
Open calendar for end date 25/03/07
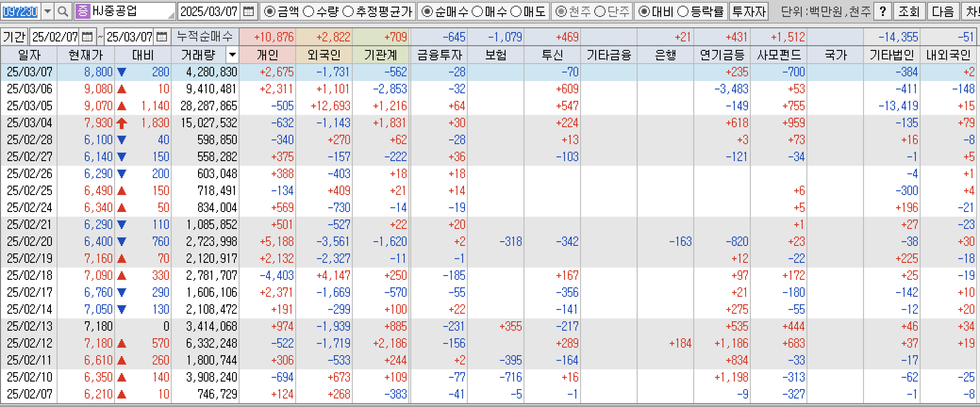(x=161, y=37)
